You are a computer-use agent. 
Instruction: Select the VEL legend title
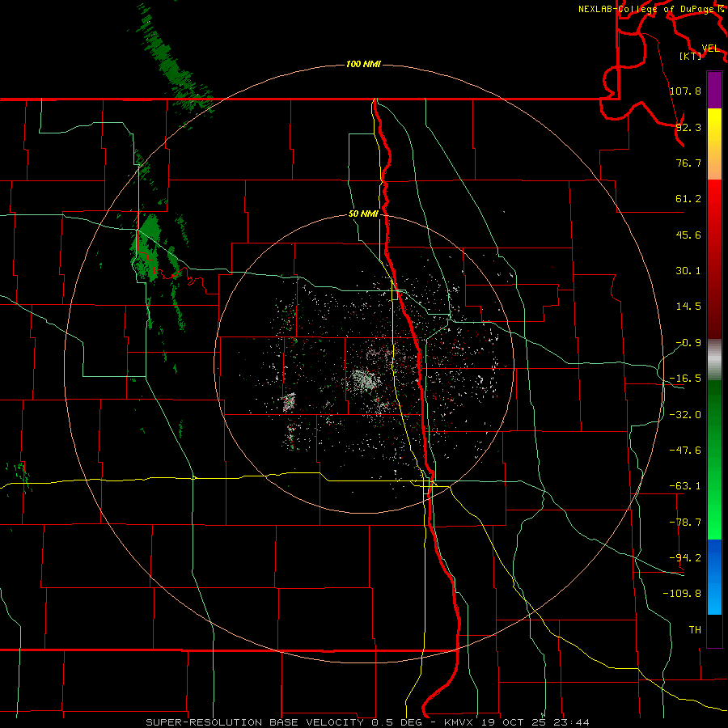pyautogui.click(x=710, y=49)
